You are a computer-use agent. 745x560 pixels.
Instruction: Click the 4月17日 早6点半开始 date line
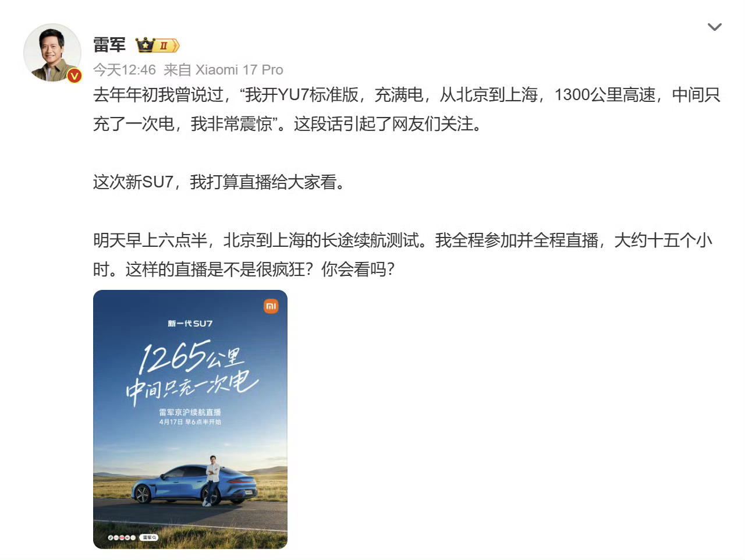(x=190, y=421)
